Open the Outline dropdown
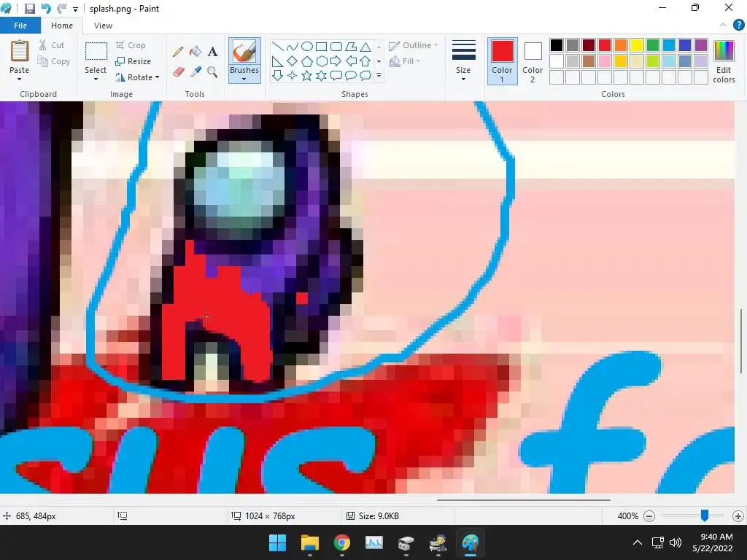This screenshot has width=747, height=560. click(413, 45)
